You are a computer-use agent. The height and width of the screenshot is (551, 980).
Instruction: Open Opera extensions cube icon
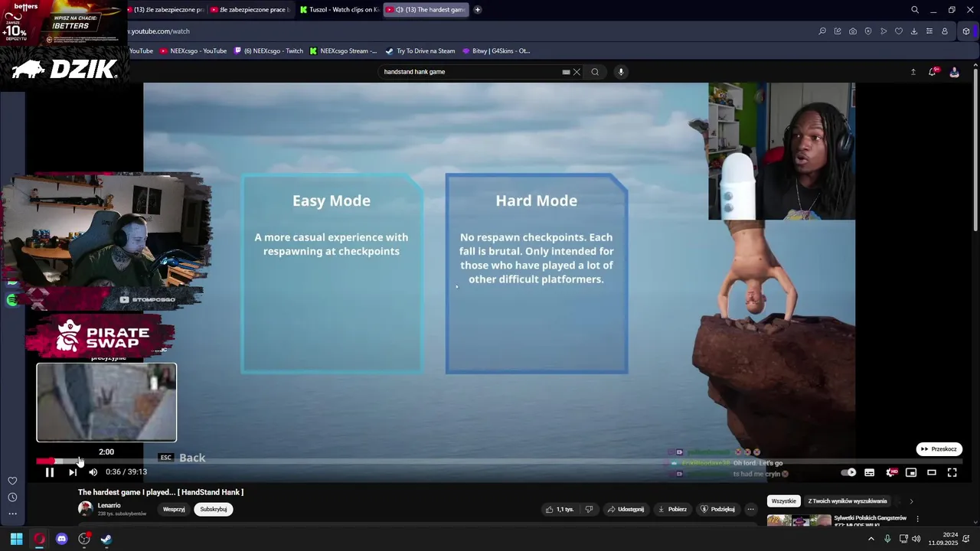coord(966,31)
